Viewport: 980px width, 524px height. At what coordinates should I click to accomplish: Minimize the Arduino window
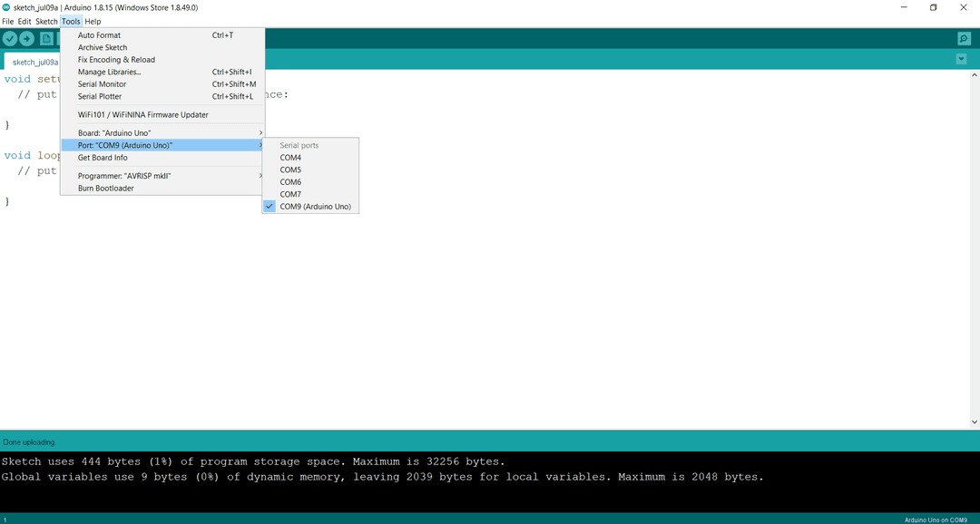pyautogui.click(x=905, y=7)
